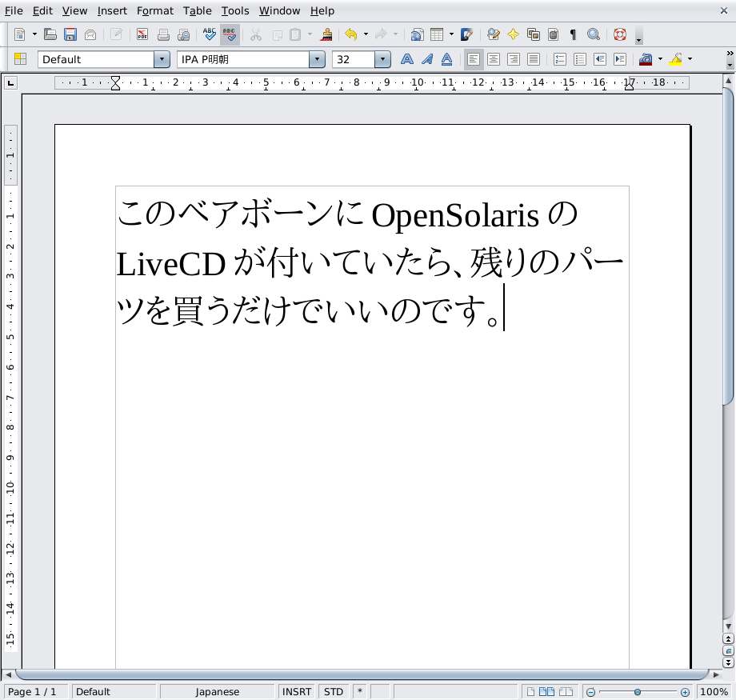Justify the paragraph text
This screenshot has height=700, width=736.
pyautogui.click(x=534, y=59)
